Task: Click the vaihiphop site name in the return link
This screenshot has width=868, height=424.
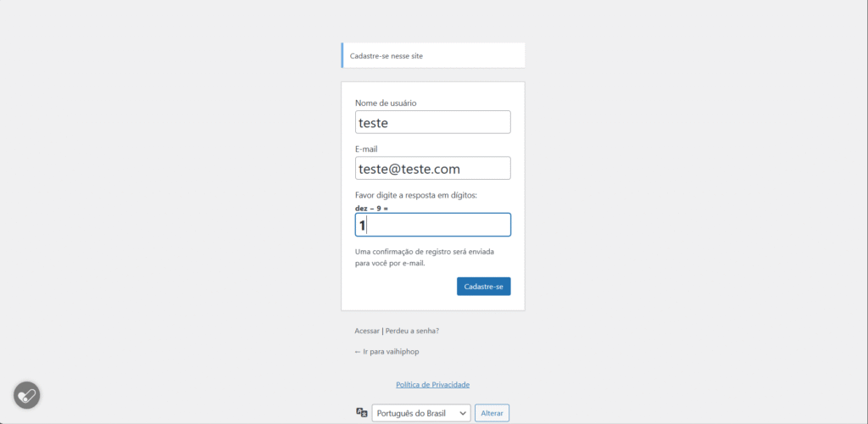Action: click(x=403, y=351)
